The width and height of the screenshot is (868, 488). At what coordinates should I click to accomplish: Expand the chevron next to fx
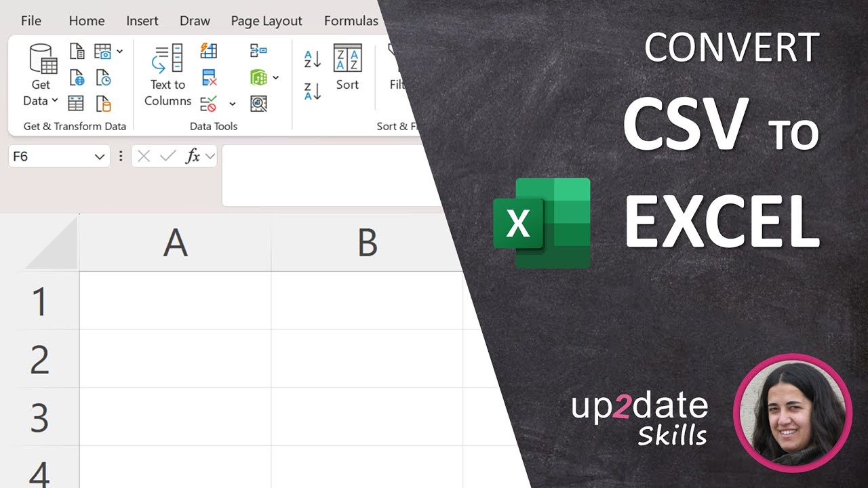click(x=210, y=157)
